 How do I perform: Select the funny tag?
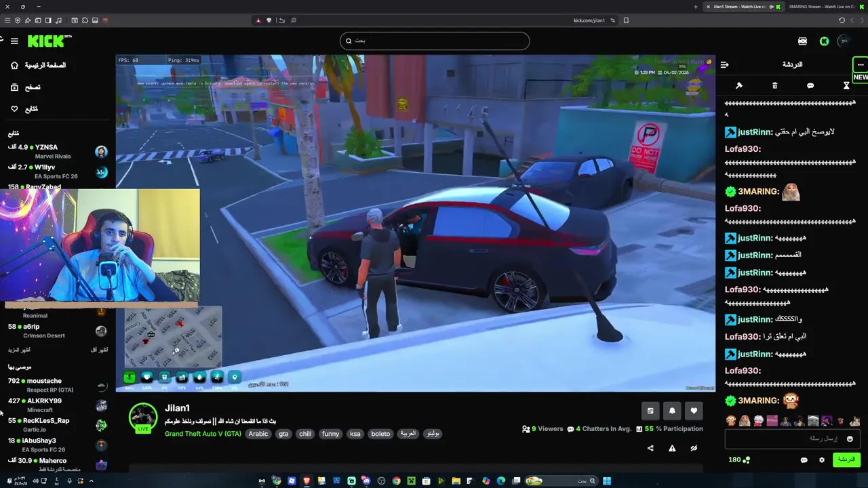coord(330,434)
